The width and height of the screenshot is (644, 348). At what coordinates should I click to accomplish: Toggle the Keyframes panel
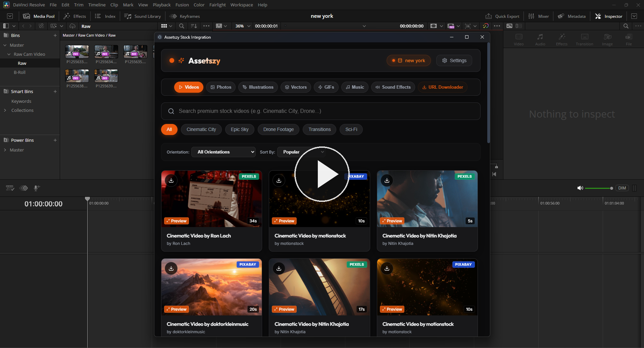point(185,16)
